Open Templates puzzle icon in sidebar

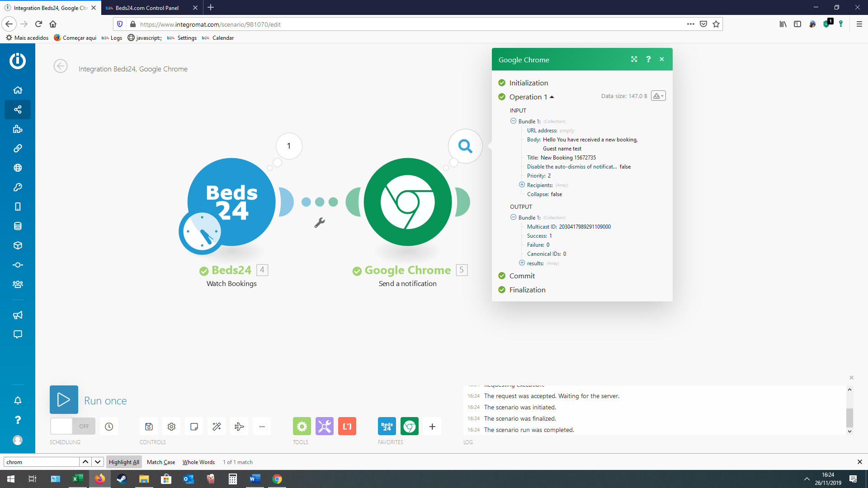pos(18,129)
